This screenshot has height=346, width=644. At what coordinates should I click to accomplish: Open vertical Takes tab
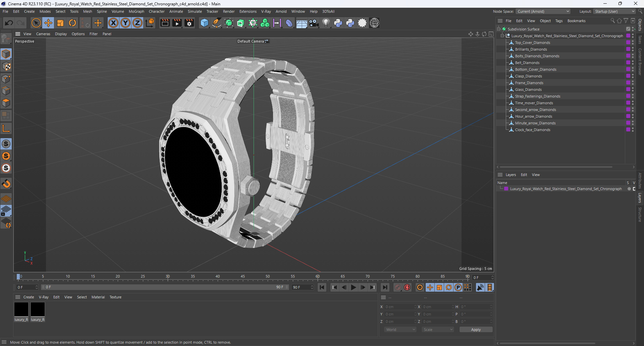click(640, 39)
